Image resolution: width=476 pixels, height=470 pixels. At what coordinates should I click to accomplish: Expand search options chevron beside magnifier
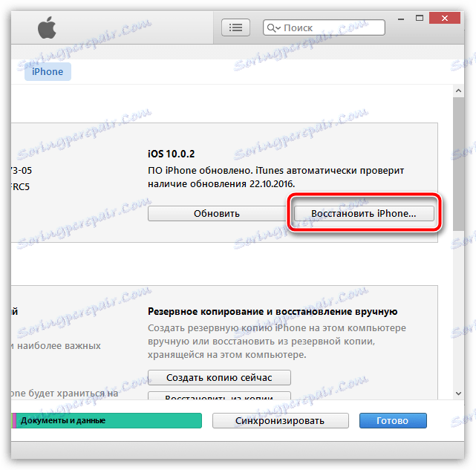click(x=278, y=28)
